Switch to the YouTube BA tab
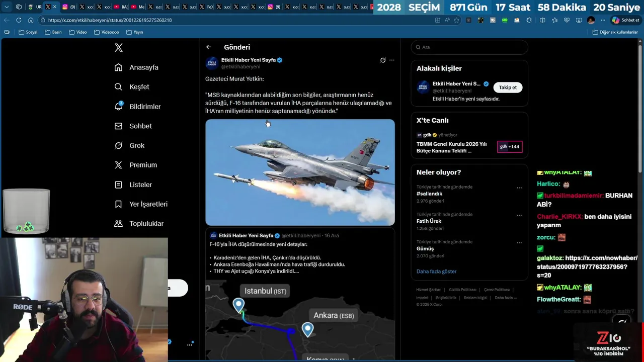644x362 pixels. click(x=120, y=7)
